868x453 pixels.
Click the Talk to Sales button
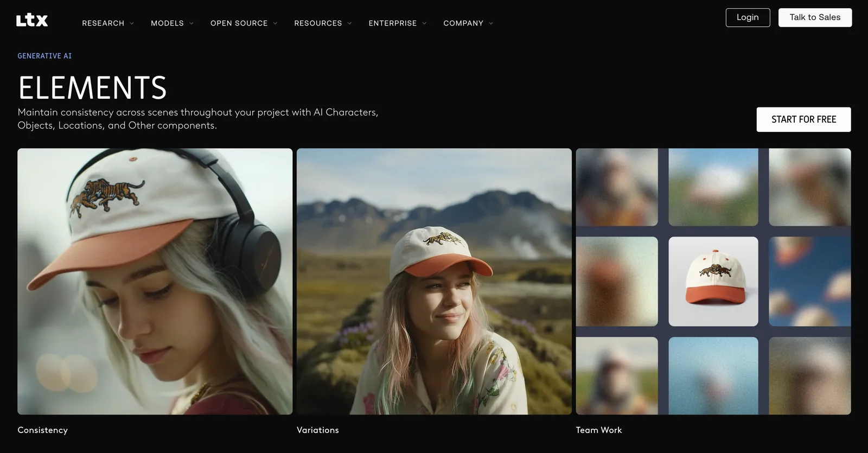coord(815,17)
